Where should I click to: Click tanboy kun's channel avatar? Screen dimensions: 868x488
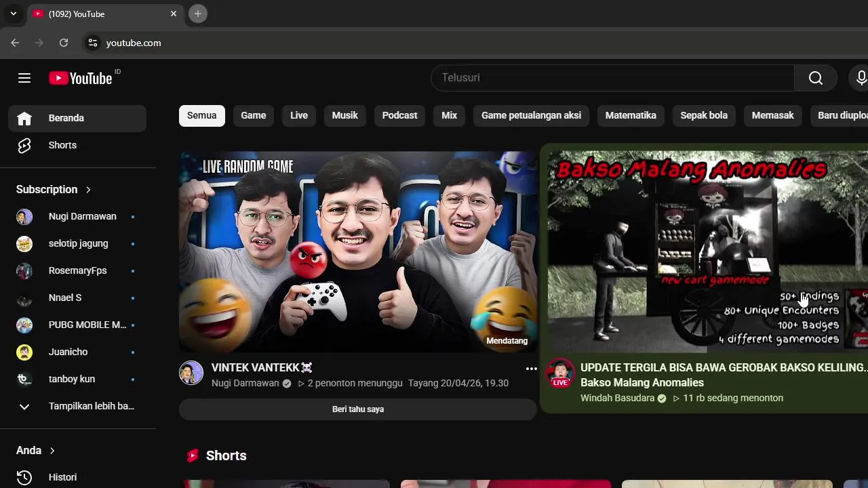[24, 380]
